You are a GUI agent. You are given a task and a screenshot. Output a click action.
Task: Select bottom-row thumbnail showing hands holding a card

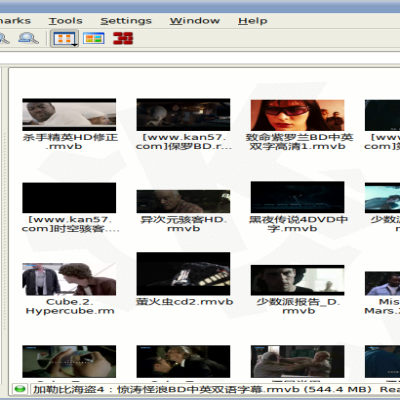pos(69,361)
